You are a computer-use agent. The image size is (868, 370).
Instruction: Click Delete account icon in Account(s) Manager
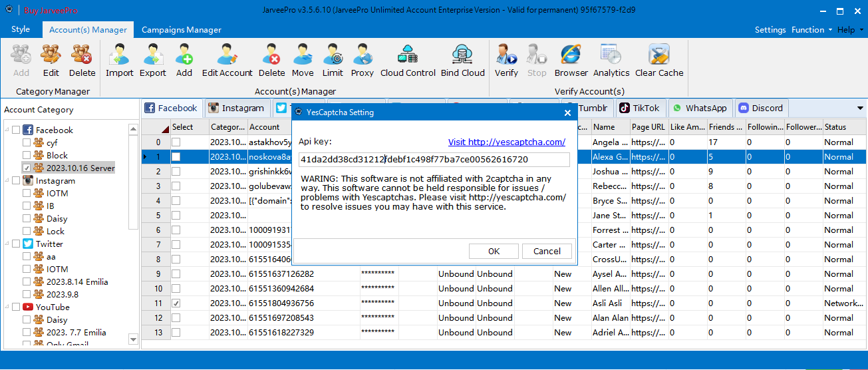tap(271, 61)
